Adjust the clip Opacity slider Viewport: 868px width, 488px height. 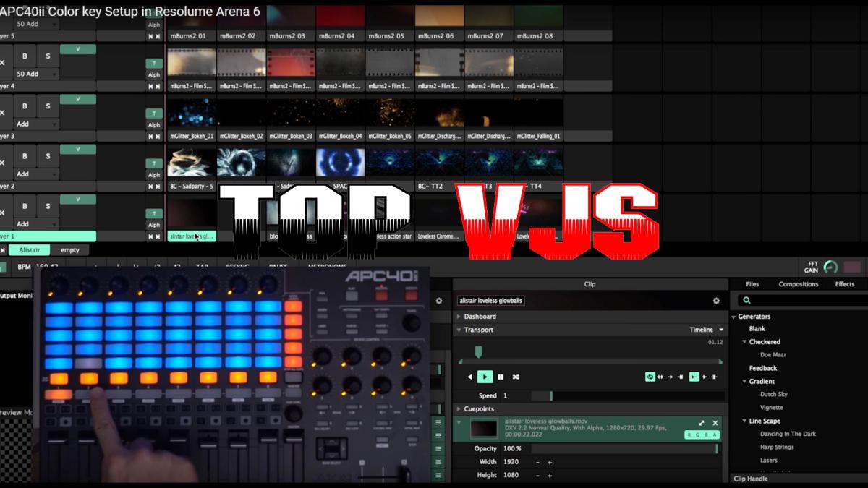[x=624, y=449]
